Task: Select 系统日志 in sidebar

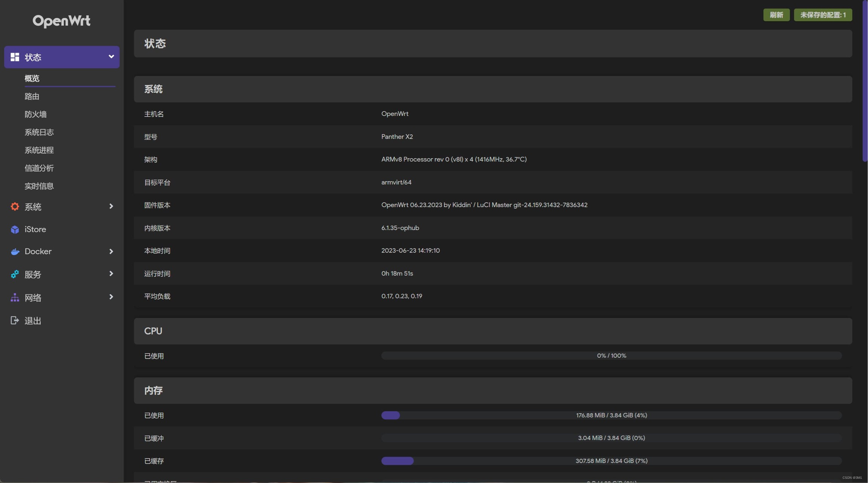Action: pos(39,132)
